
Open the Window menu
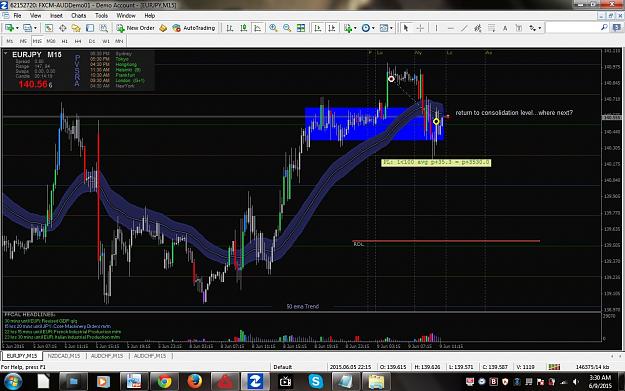126,16
